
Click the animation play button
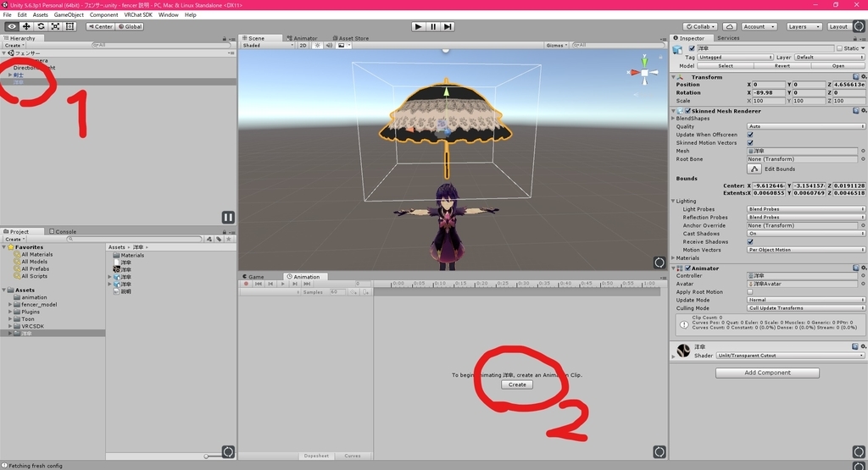coord(283,284)
